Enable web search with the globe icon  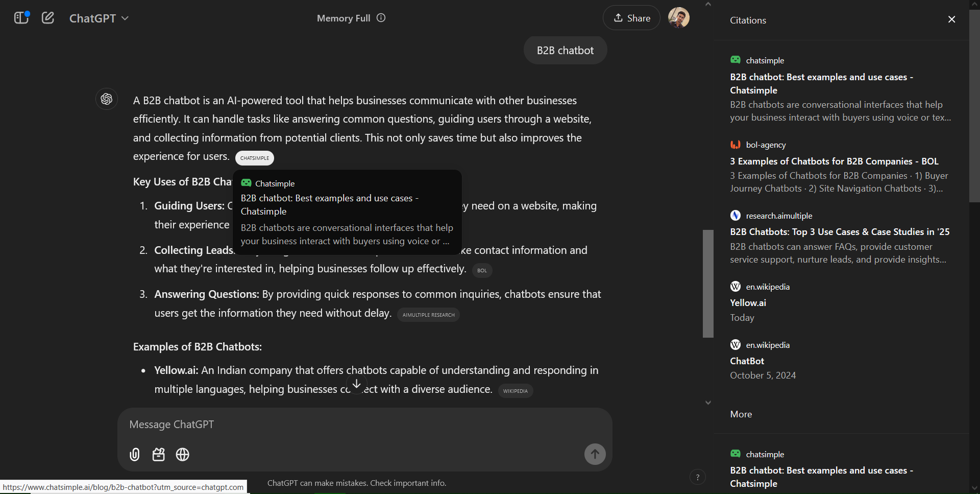coord(182,454)
